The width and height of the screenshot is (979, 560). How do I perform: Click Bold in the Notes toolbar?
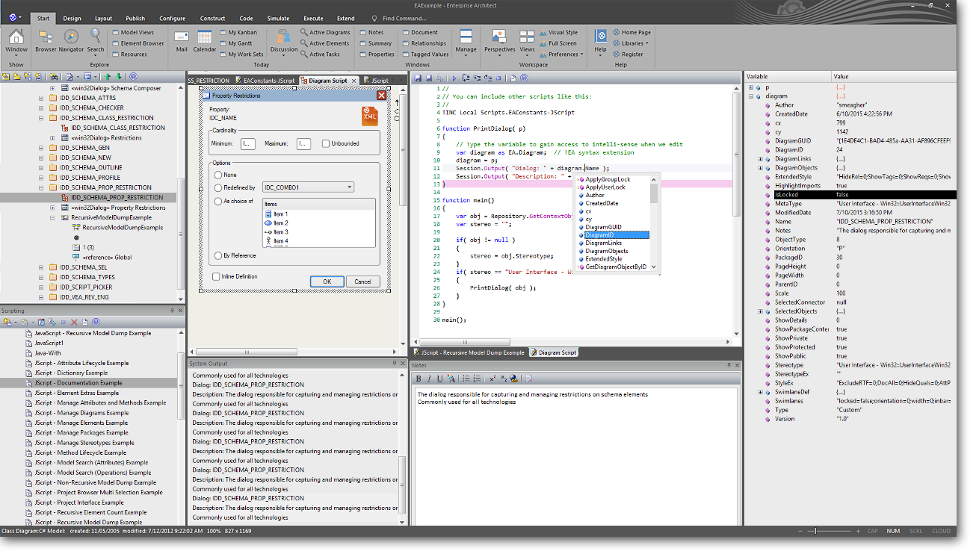tap(419, 379)
